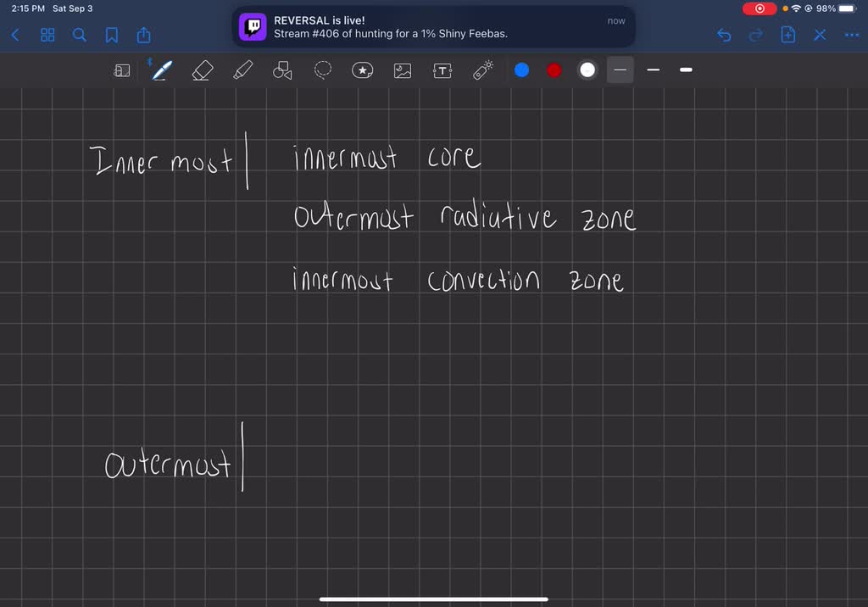The image size is (868, 607).
Task: Choose the white pen color
Action: click(x=587, y=70)
